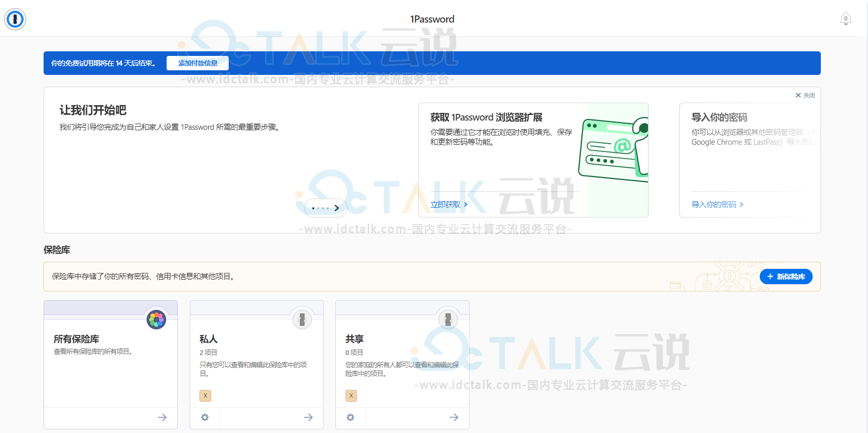The height and width of the screenshot is (433, 868).
Task: Close the getting-started panel via 关闭
Action: (x=805, y=95)
